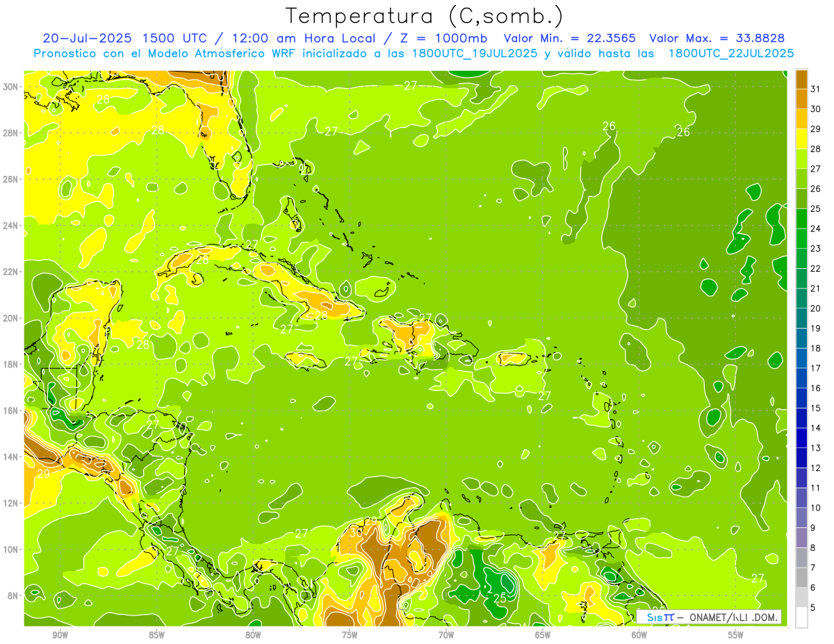Click the "16N" latitude axis label
Viewport: 834px width, 644px height.
point(10,411)
